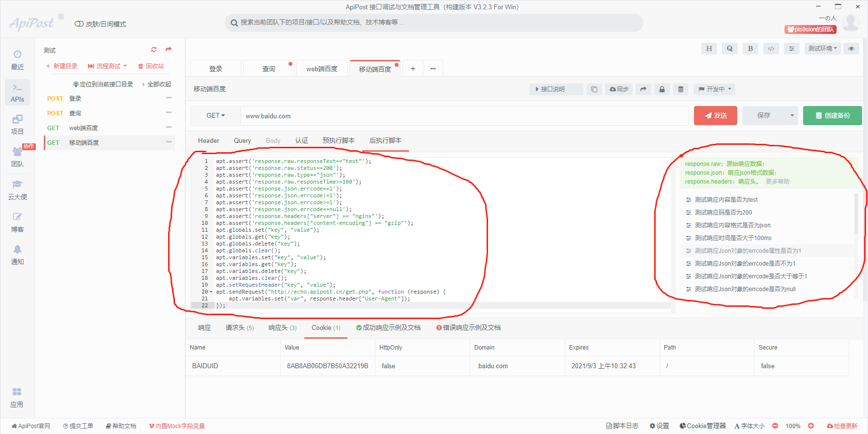868x434 pixels.
Task: Click the lock icon for the interface
Action: tap(662, 89)
